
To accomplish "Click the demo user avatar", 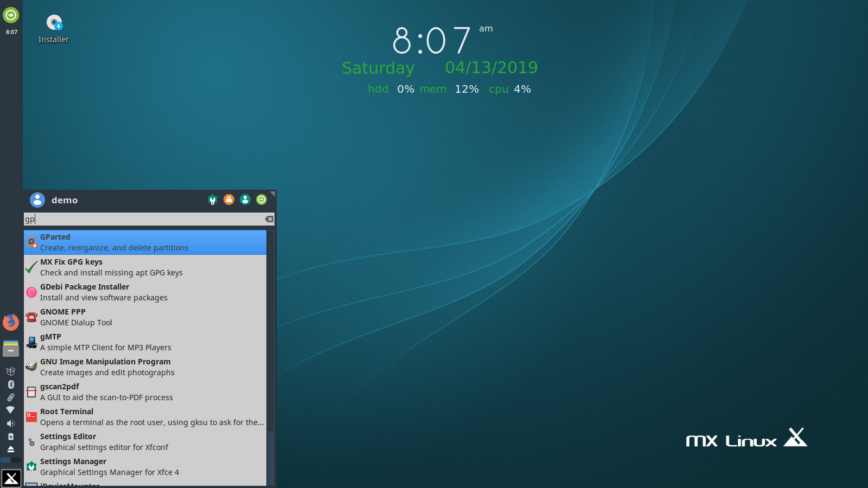I will [x=37, y=200].
